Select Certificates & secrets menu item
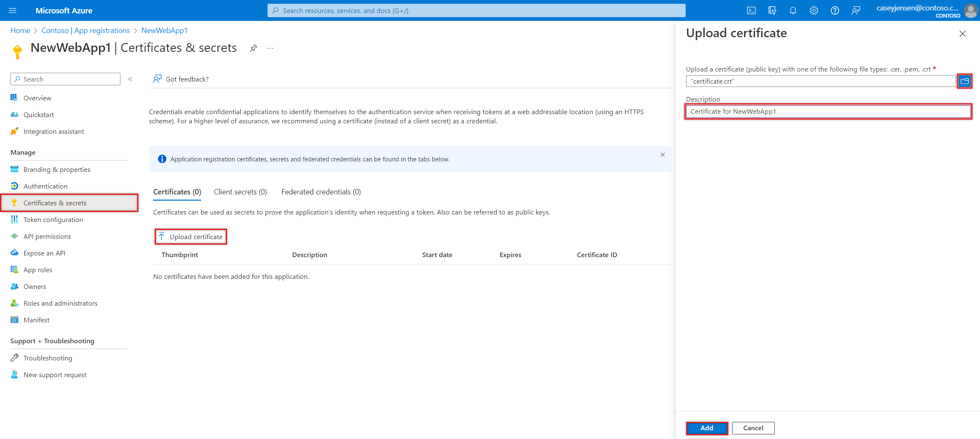Screen dimensions: 980x439 pyautogui.click(x=69, y=203)
